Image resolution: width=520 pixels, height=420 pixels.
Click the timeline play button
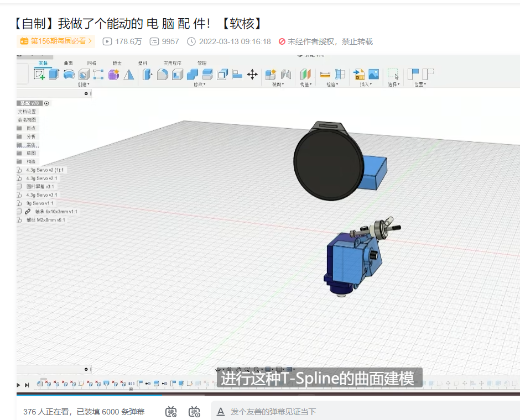[18, 385]
